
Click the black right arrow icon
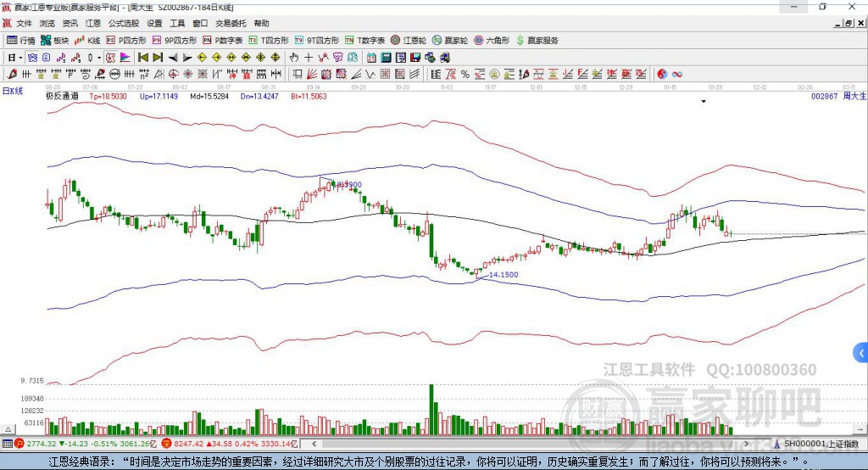pyautogui.click(x=187, y=58)
